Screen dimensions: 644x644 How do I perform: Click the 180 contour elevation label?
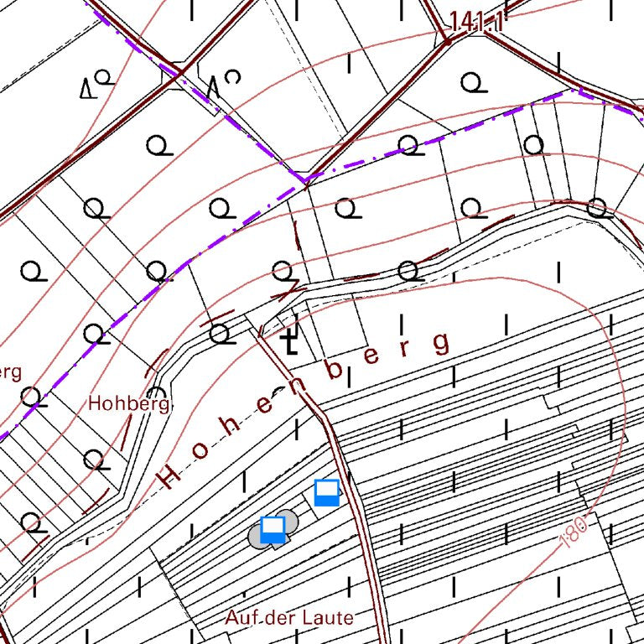[x=575, y=530]
